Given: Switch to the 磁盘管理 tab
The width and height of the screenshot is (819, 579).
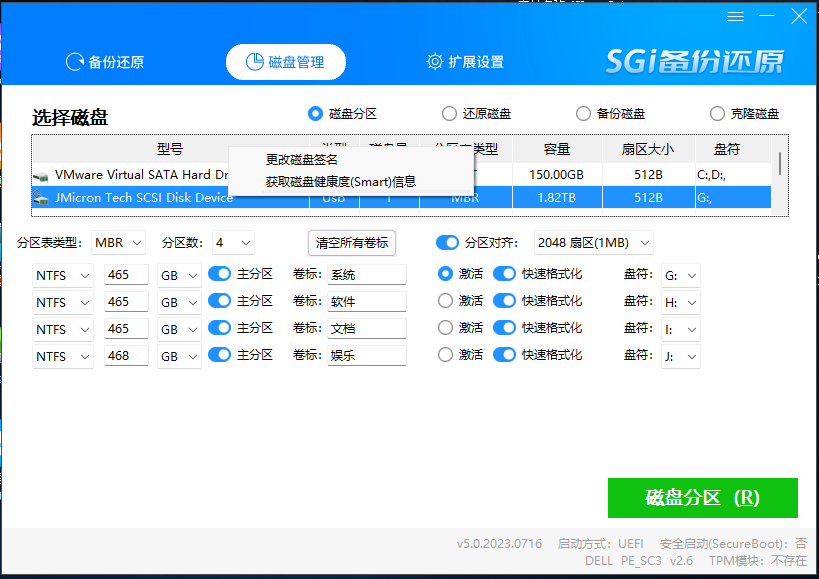Looking at the screenshot, I should [x=286, y=62].
